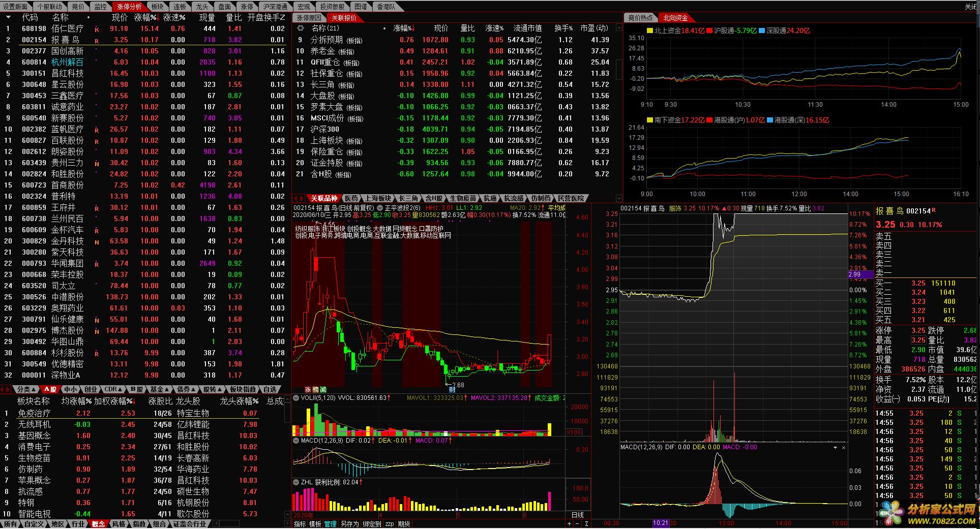
Task: Switch to the 沪深港通 top tab
Action: coord(275,7)
